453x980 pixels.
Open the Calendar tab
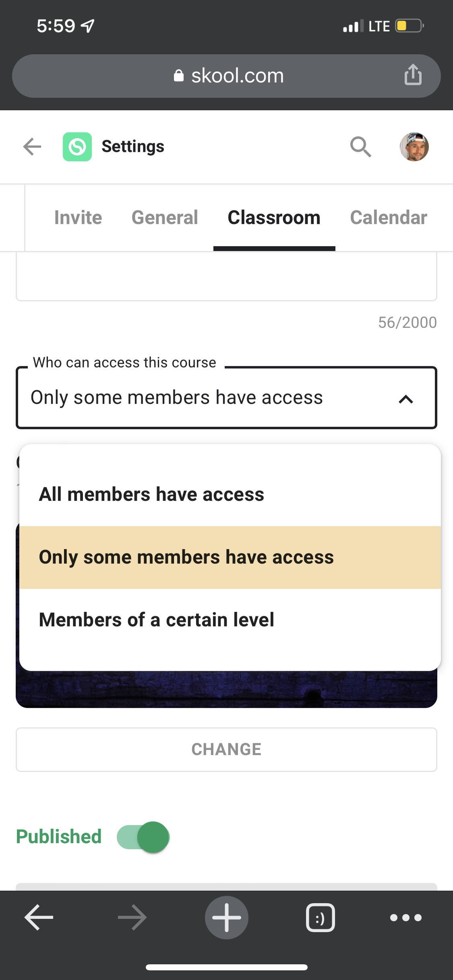[388, 218]
